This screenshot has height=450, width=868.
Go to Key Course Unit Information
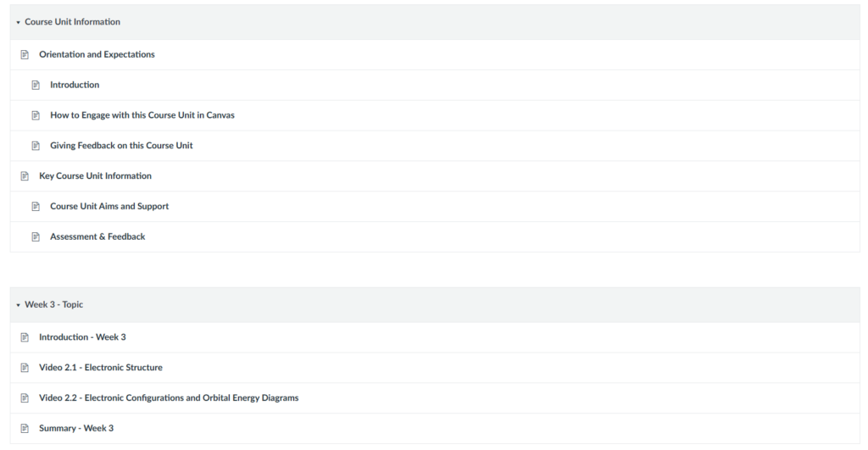(x=95, y=176)
